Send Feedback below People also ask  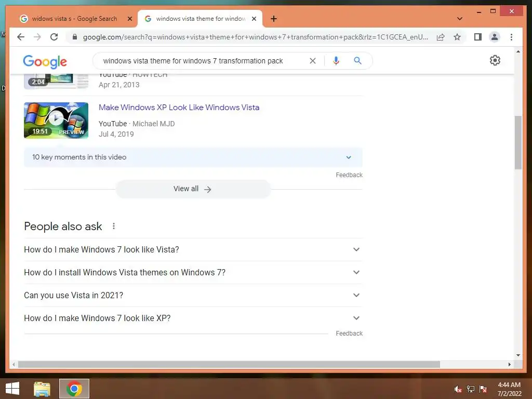tap(349, 333)
